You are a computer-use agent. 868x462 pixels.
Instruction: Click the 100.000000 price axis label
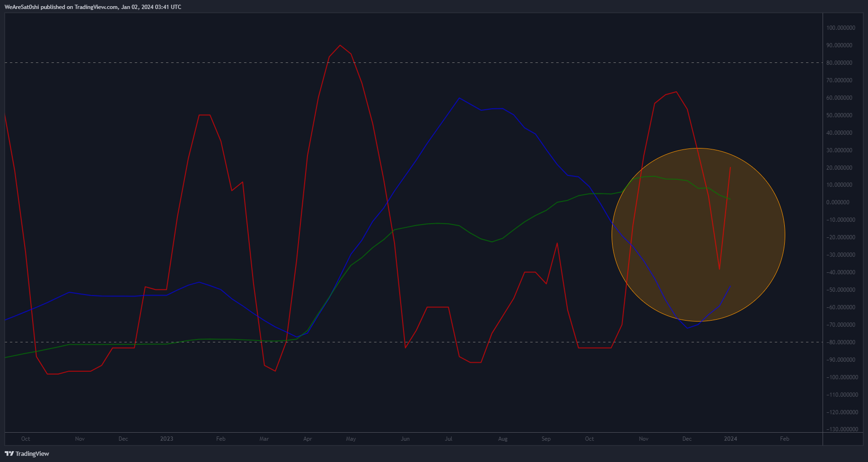click(841, 28)
